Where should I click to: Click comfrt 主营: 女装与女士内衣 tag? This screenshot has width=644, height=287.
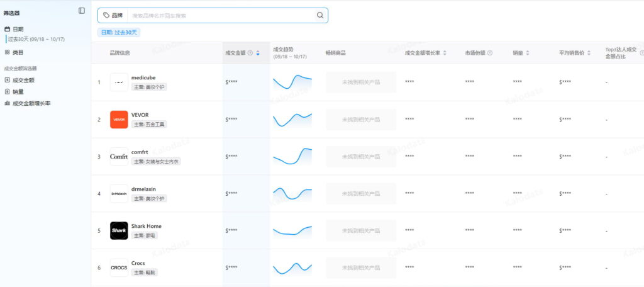[156, 162]
